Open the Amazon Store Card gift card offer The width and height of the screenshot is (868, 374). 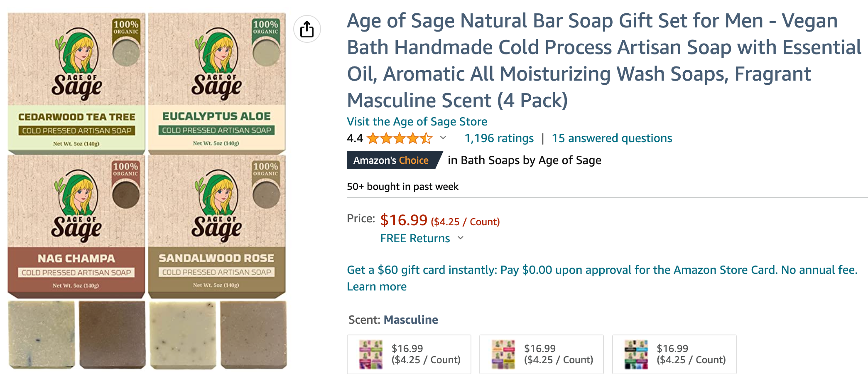pyautogui.click(x=602, y=270)
